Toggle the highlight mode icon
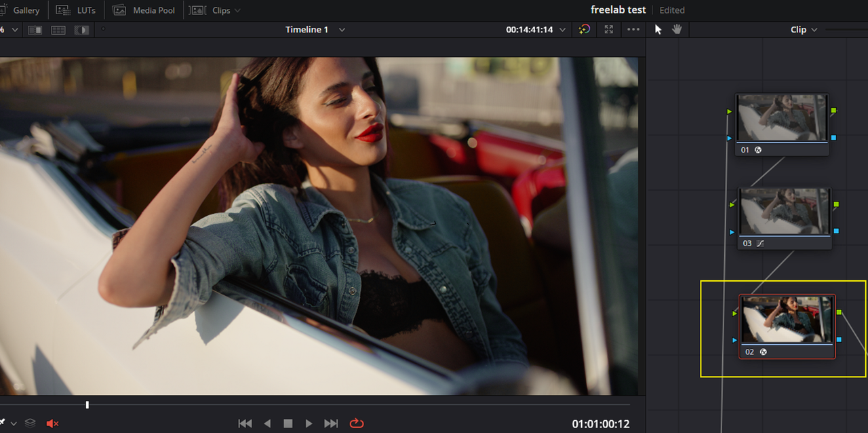Screen dimensions: 868x433 (81, 30)
